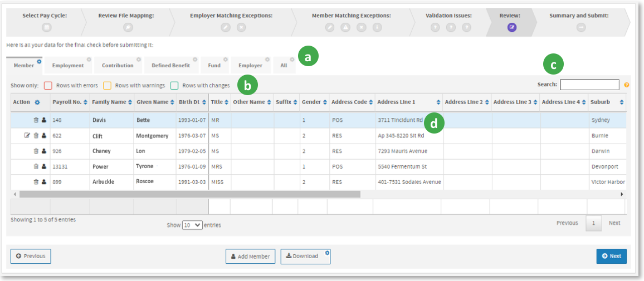644x281 pixels.
Task: Click the person icon in the Power Tyrone row
Action: pos(44,166)
